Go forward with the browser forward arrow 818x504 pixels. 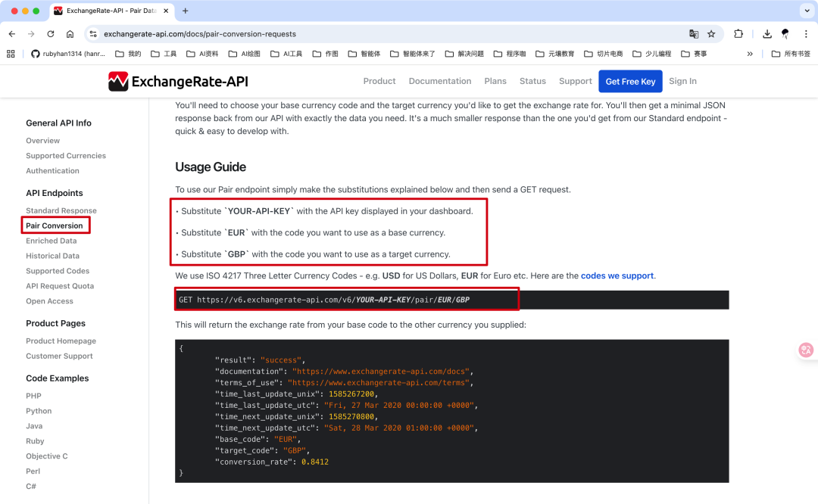click(x=31, y=34)
